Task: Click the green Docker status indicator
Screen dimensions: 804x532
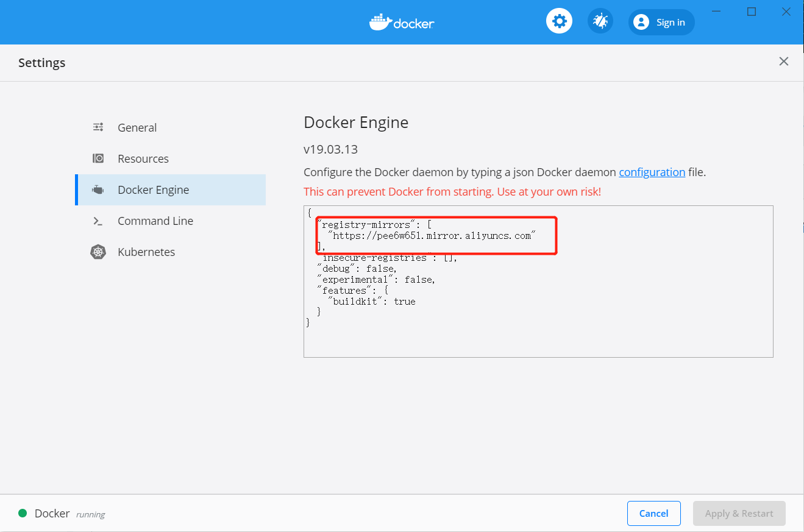Action: [23, 513]
